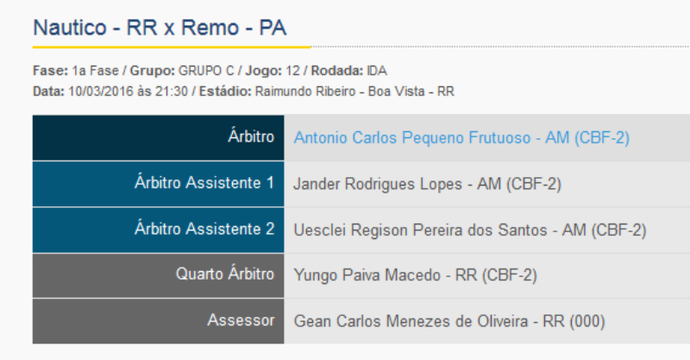Viewport: 690px width, 360px height.
Task: Click Jander Rodrigues Lopes name
Action: (378, 184)
